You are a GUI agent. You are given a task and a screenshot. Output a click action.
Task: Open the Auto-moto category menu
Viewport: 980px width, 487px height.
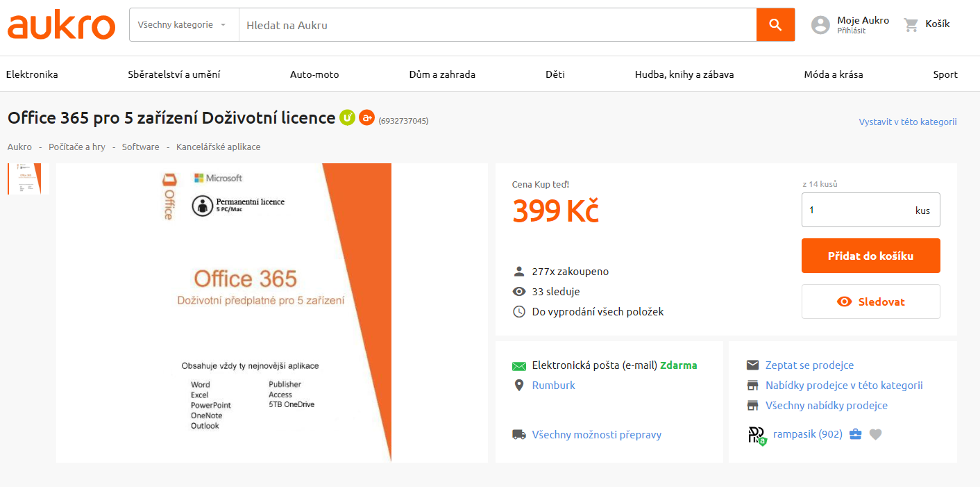(x=314, y=74)
